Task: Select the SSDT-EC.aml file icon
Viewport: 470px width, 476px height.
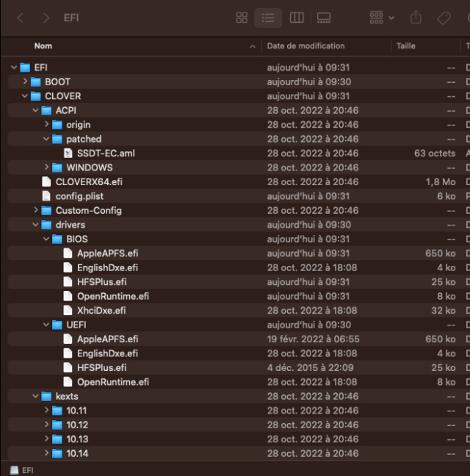Action: pos(68,154)
